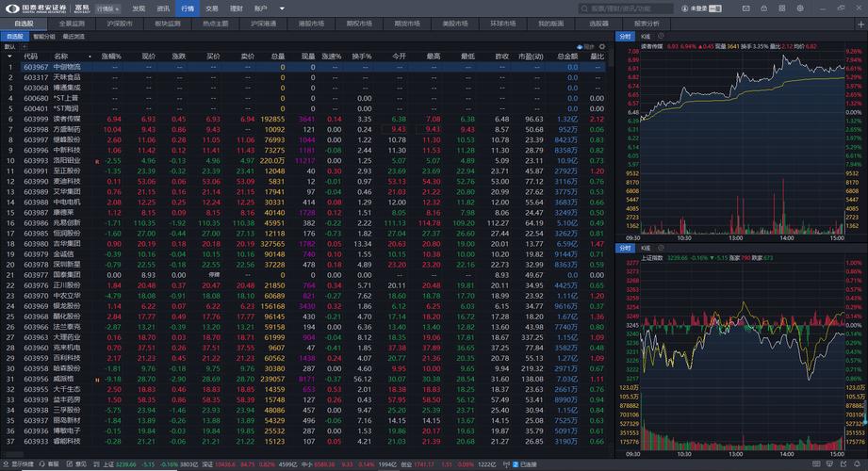Screen dimensions: 868x471
Task: Switch to the 美股市场 tab
Action: click(455, 24)
